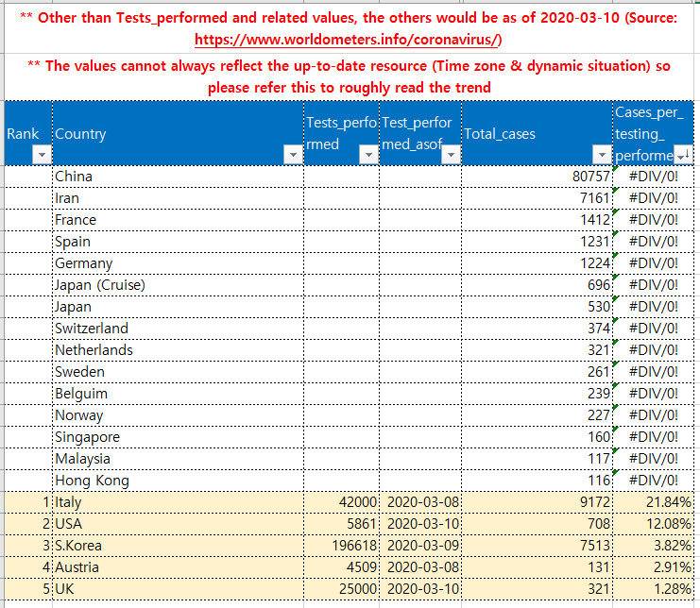
Task: Click Iran's total cases value 7161
Action: point(538,198)
